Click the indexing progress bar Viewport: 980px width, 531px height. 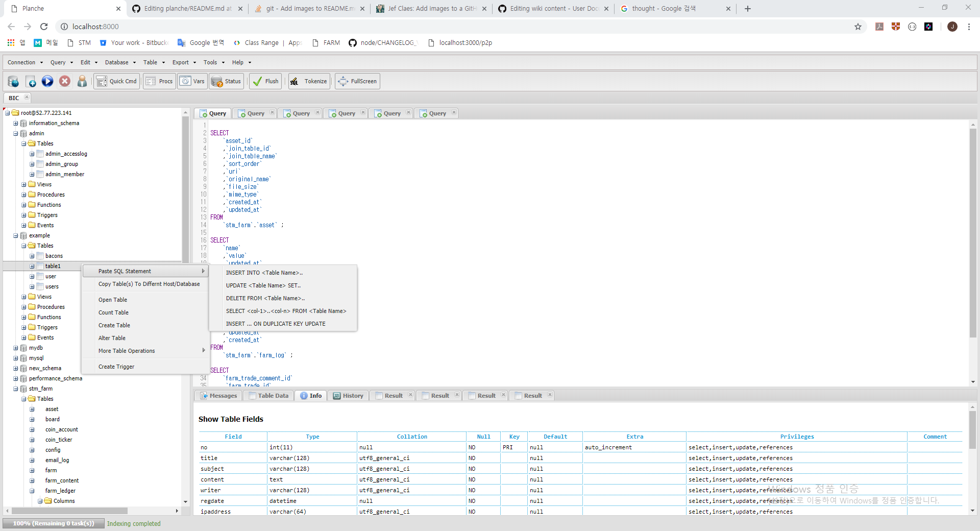(54, 523)
